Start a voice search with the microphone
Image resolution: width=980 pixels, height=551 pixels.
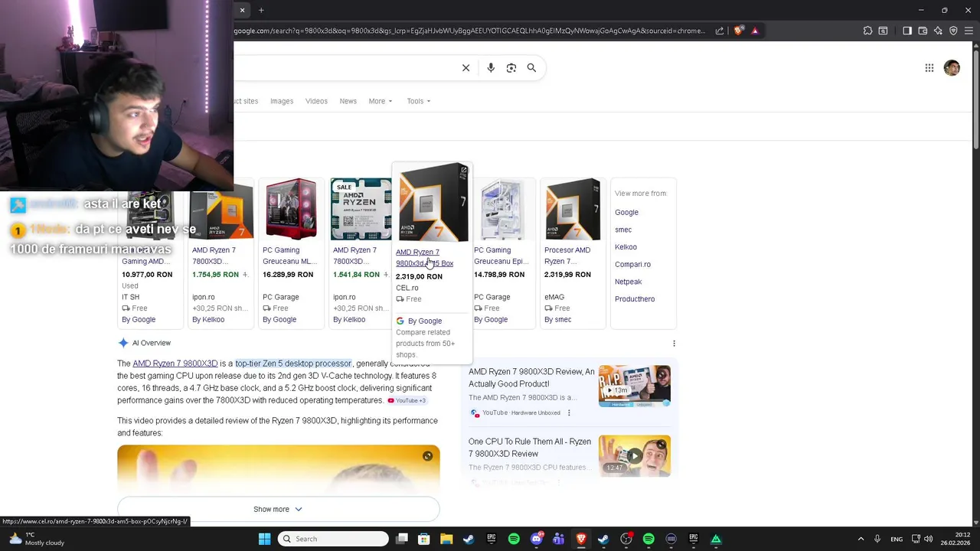(x=491, y=68)
